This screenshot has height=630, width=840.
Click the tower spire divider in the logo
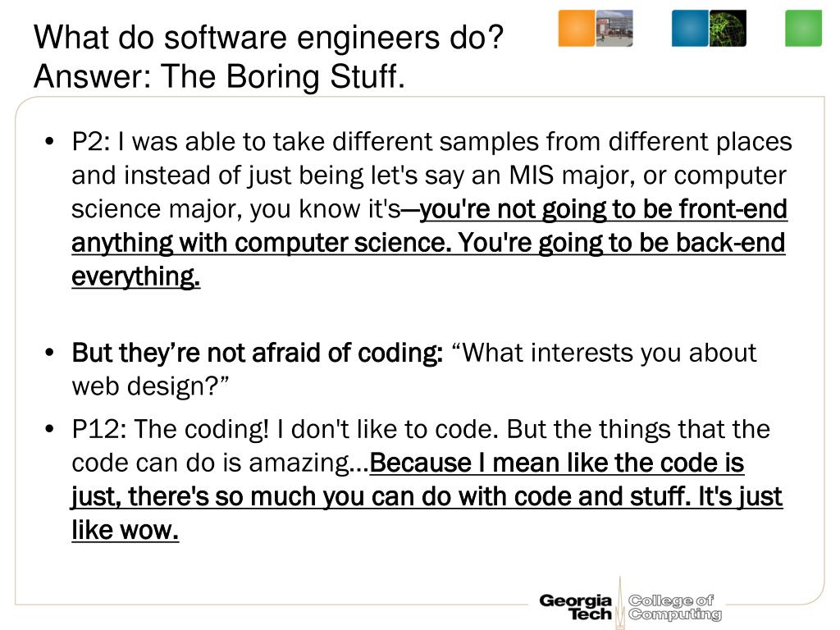pyautogui.click(x=620, y=601)
